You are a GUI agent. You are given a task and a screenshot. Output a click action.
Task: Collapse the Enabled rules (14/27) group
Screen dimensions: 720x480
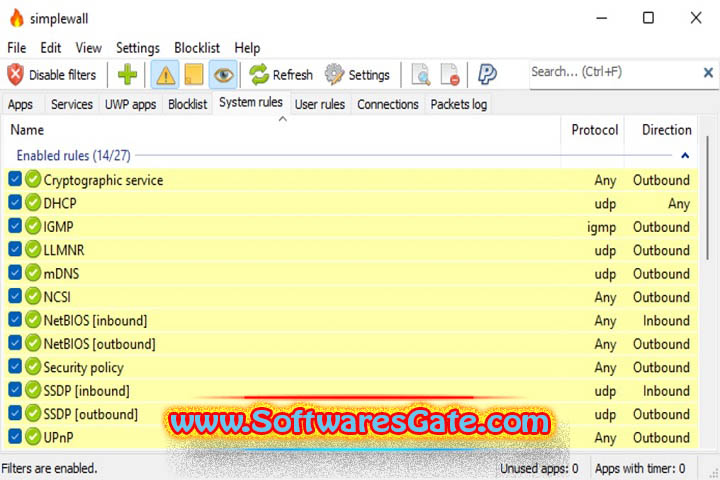(x=685, y=156)
